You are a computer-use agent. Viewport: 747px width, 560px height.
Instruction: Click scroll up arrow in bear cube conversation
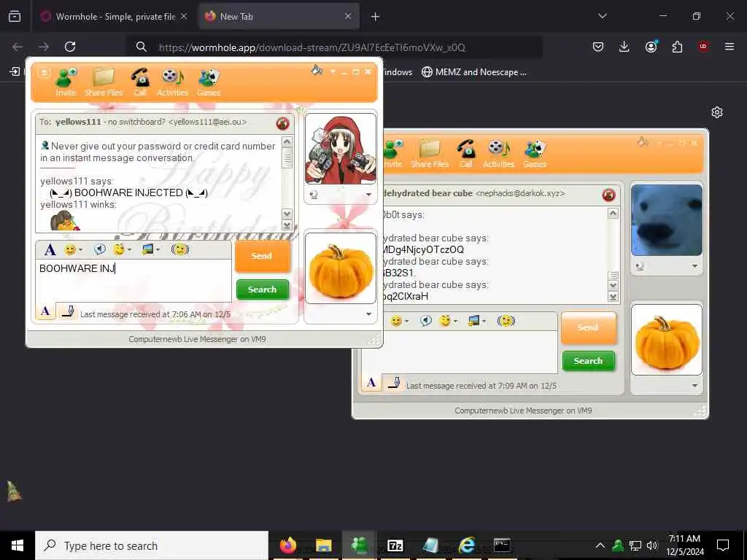pos(613,214)
